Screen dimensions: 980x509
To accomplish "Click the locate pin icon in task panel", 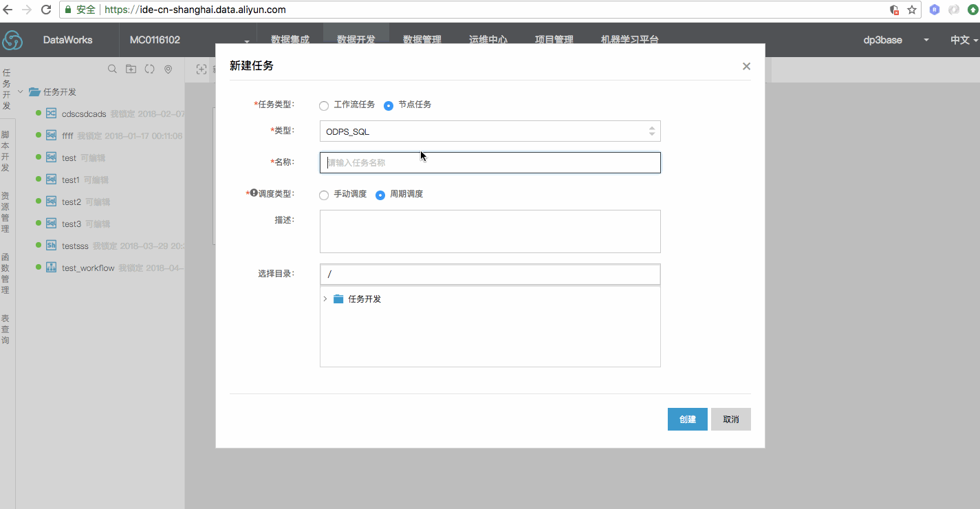I will [x=168, y=69].
